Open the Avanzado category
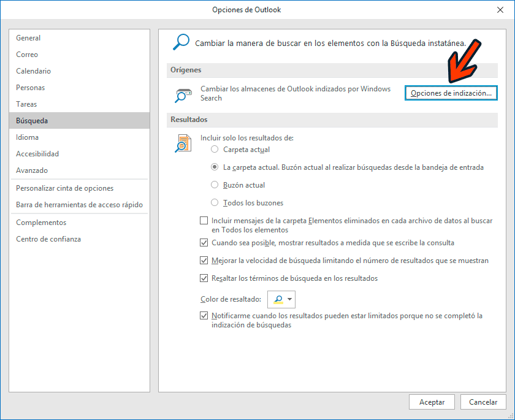 (80, 170)
